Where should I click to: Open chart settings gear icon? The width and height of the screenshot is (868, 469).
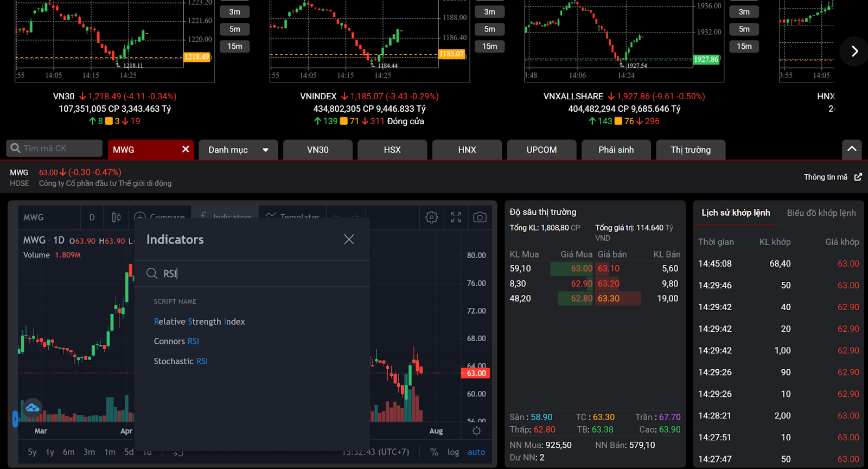pyautogui.click(x=432, y=217)
